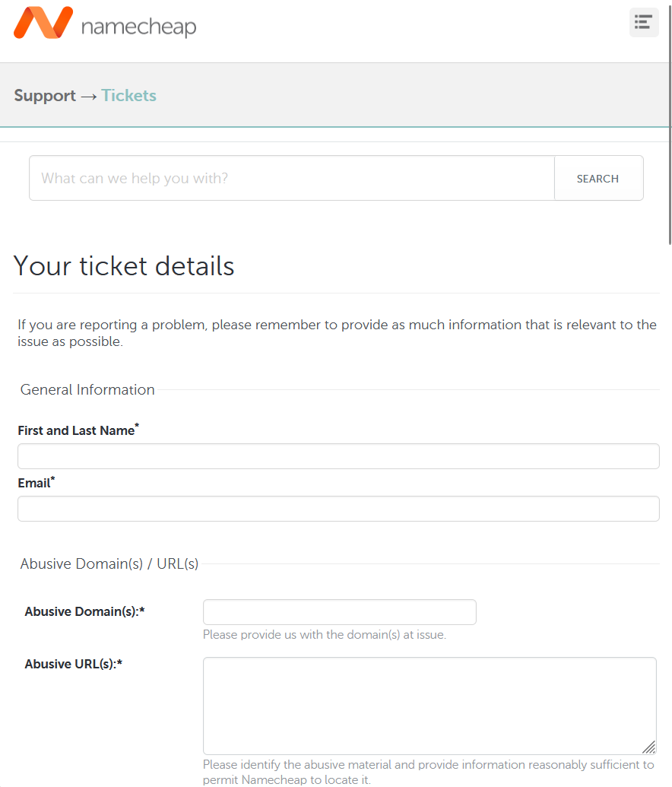Select the Abusive Domain(s) text box
Image resolution: width=672 pixels, height=787 pixels.
[x=339, y=612]
